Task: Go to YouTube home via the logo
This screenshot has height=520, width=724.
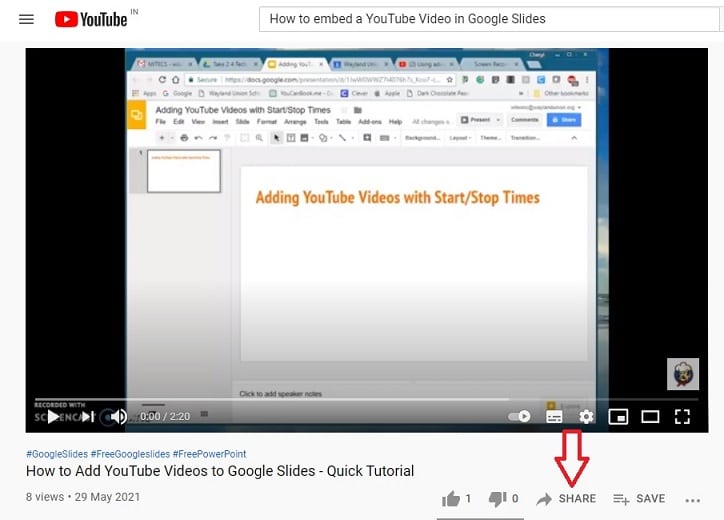Action: tap(91, 19)
